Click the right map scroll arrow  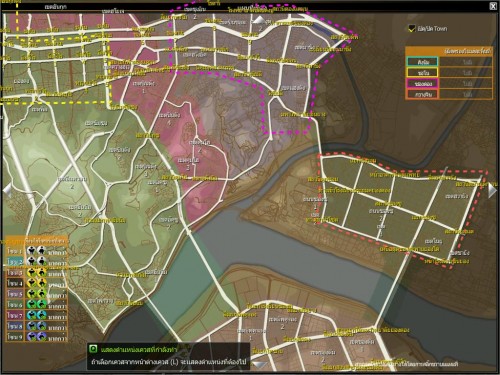493,191
